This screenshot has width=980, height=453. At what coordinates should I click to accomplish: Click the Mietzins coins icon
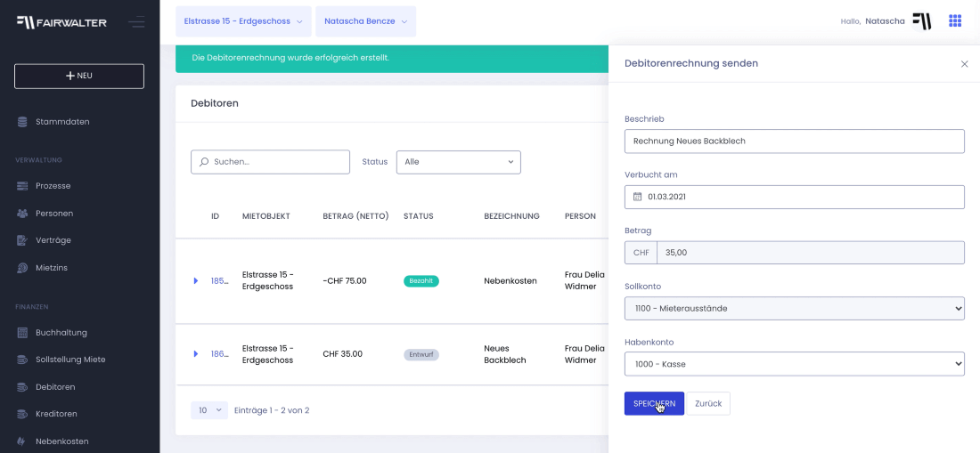22,268
